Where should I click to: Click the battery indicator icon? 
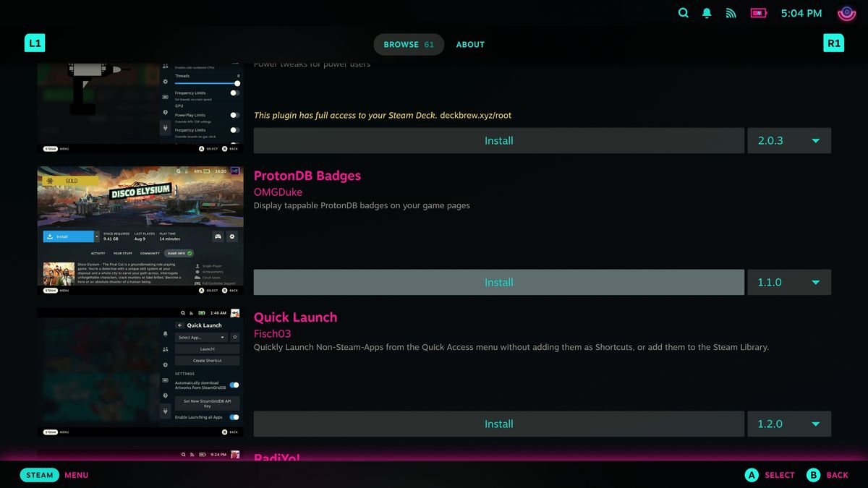coord(758,13)
